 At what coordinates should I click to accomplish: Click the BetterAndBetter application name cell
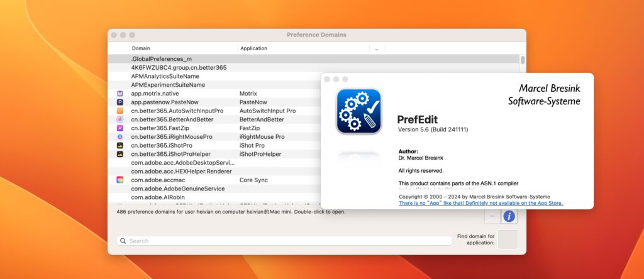pos(262,119)
